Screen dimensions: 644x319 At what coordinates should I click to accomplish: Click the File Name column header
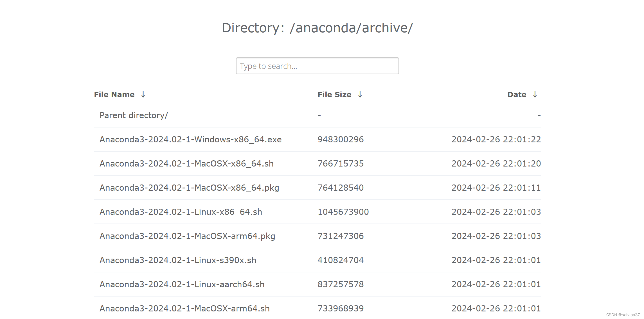coord(114,94)
